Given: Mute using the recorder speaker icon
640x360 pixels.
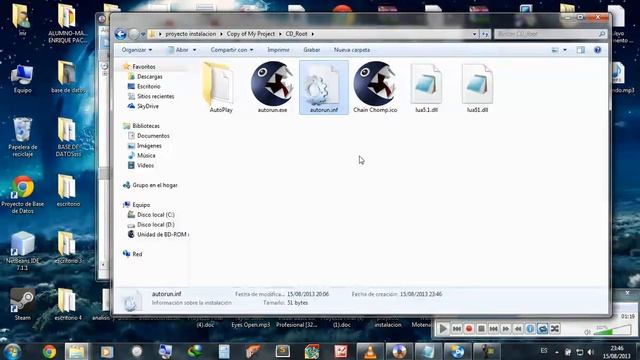Looking at the screenshot, I should pyautogui.click(x=587, y=332).
